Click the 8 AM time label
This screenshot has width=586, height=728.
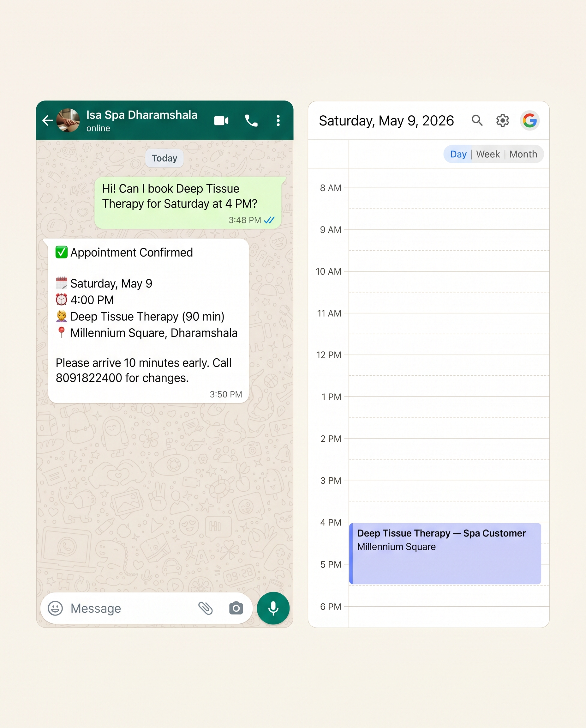331,188
